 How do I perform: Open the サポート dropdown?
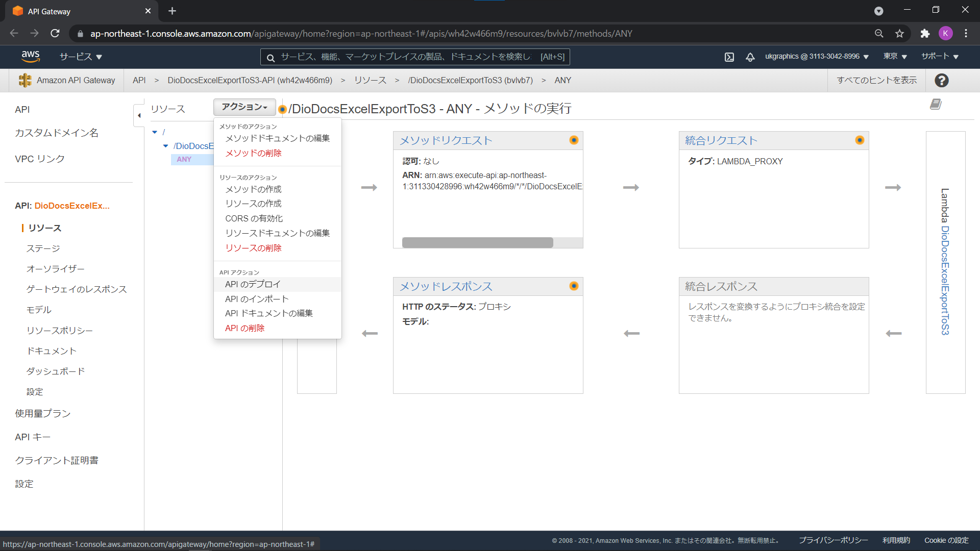940,57
